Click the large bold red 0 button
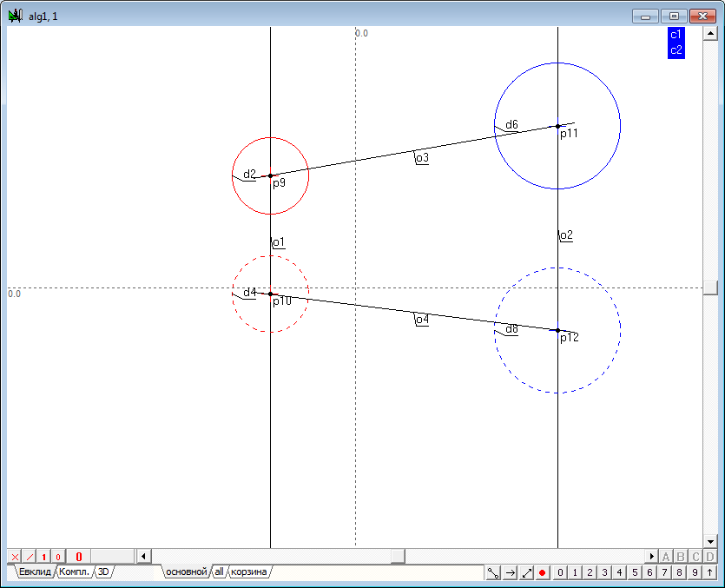Viewport: 725px width, 588px height. [x=79, y=557]
